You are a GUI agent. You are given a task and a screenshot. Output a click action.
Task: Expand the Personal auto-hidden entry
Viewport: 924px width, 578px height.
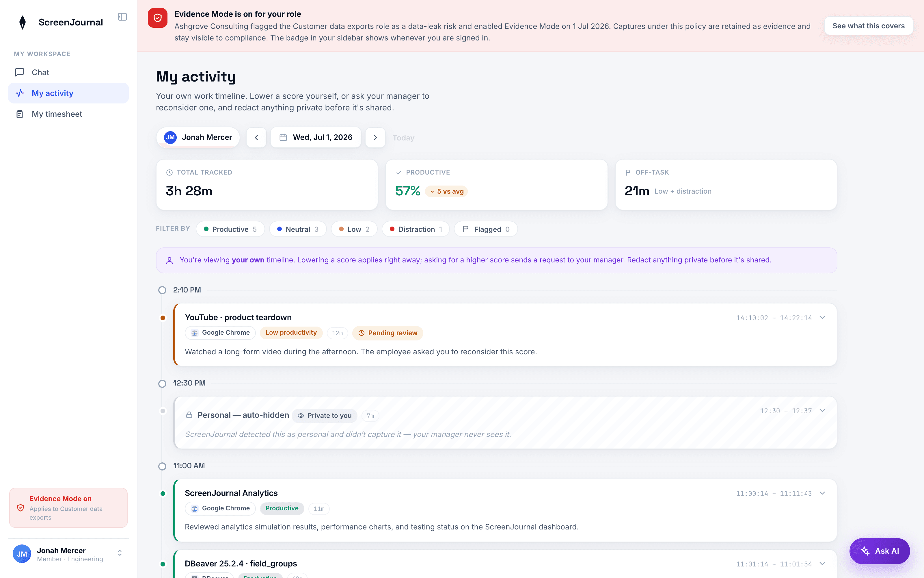tap(822, 411)
